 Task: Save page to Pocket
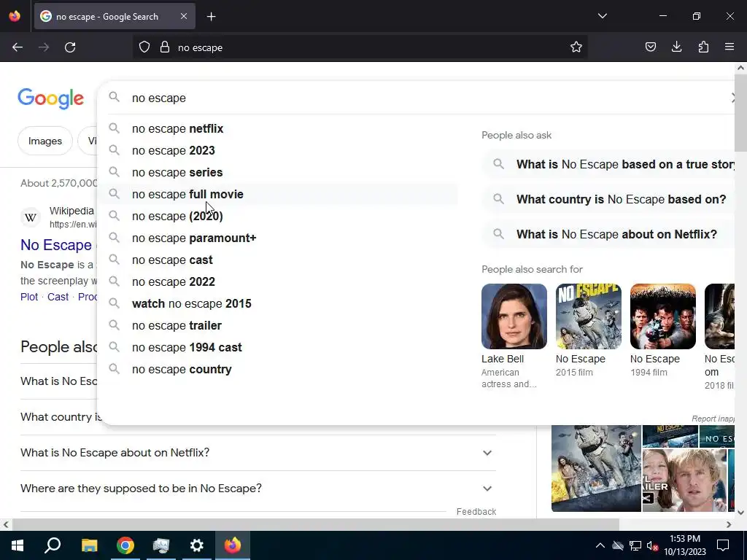pyautogui.click(x=650, y=47)
